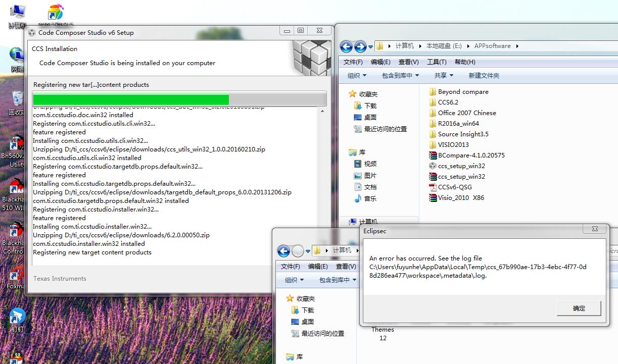618x364 pixels.
Task: Open the 回收站 desktop icon
Action: coord(17,102)
